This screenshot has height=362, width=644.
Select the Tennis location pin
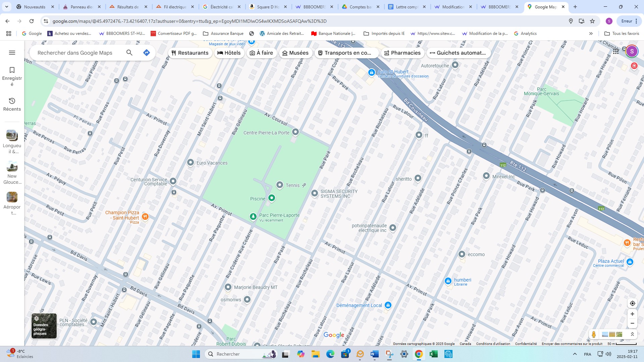[280, 185]
